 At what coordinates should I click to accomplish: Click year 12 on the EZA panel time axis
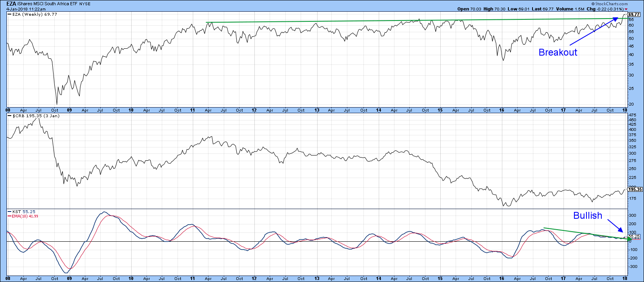(x=254, y=110)
